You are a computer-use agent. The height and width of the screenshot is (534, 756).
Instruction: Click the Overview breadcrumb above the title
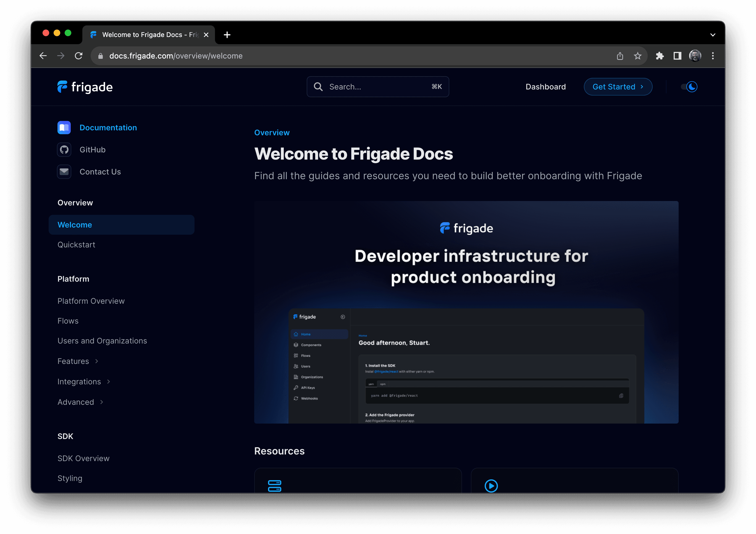point(272,133)
